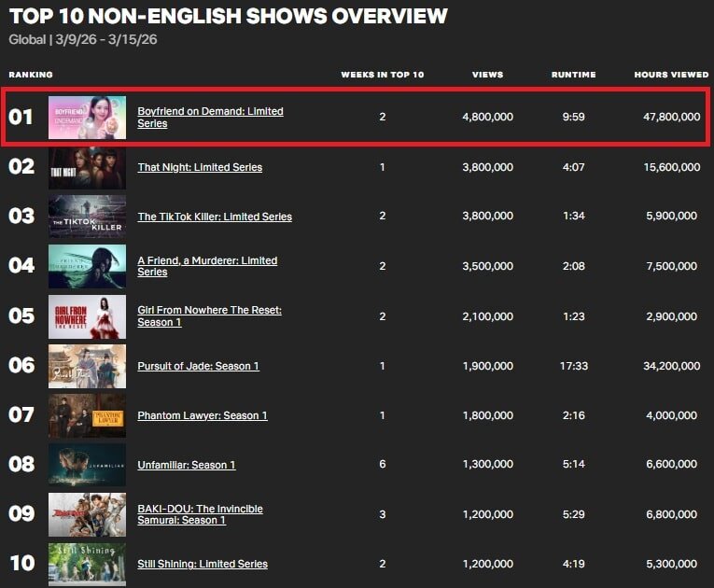Click the HOURS VIEWED column header
The image size is (714, 588).
pos(672,75)
